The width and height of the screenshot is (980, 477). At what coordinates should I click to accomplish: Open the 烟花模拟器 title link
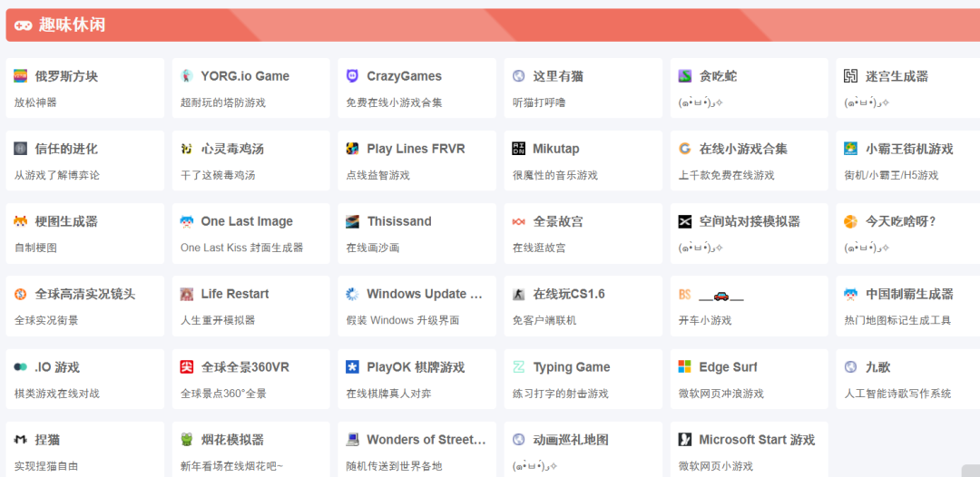(x=232, y=440)
